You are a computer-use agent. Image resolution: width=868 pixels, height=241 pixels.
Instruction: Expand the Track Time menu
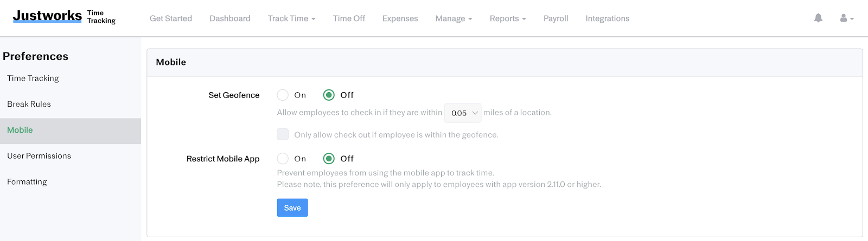tap(291, 18)
